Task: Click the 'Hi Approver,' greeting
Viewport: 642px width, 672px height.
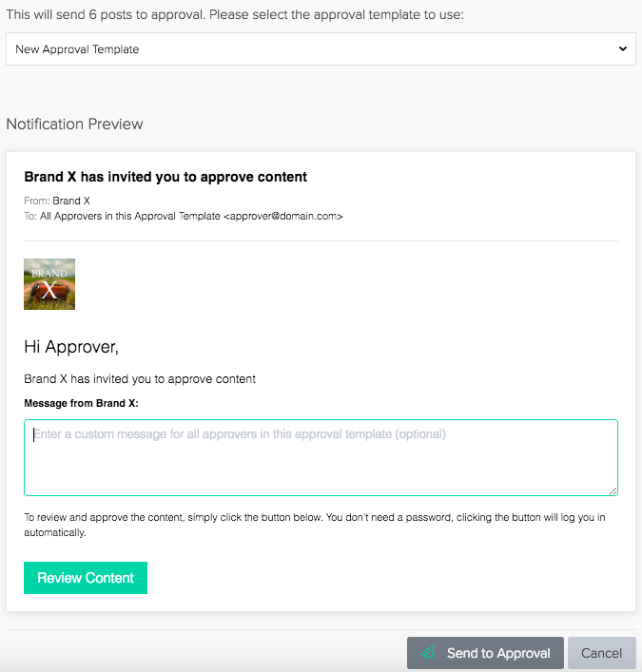Action: point(71,347)
